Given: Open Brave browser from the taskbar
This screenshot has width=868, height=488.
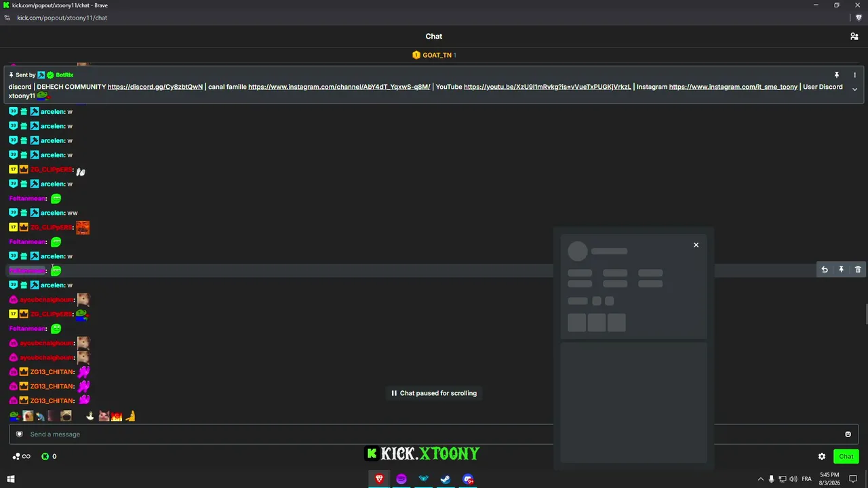Looking at the screenshot, I should [x=379, y=479].
